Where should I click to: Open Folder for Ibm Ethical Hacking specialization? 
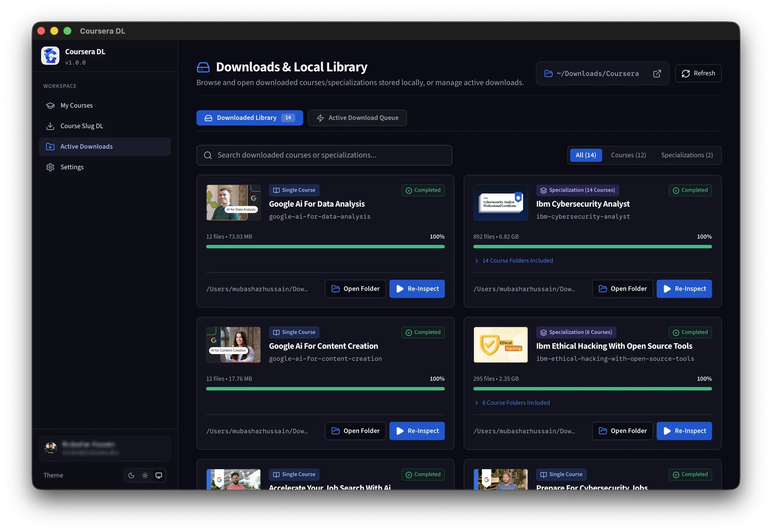(622, 431)
